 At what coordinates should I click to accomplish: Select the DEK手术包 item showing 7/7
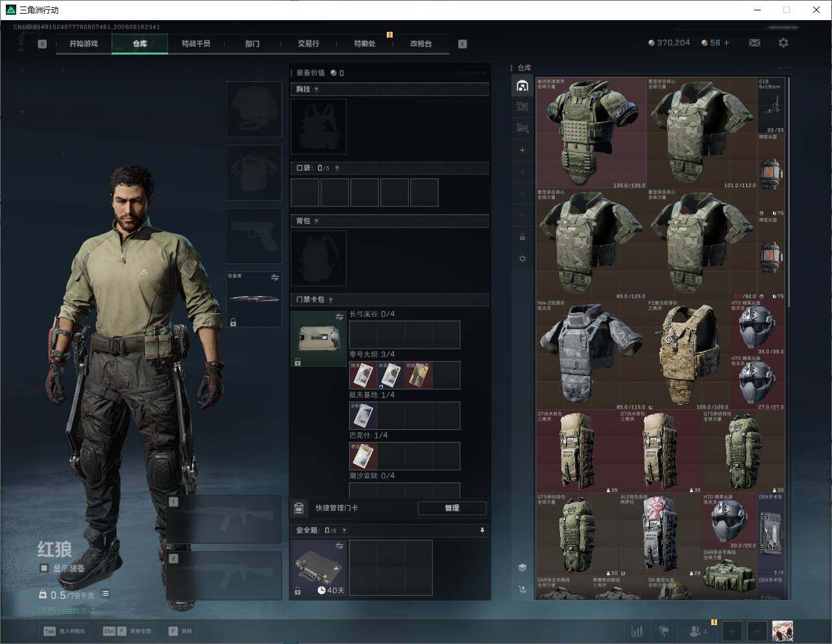pos(771,535)
